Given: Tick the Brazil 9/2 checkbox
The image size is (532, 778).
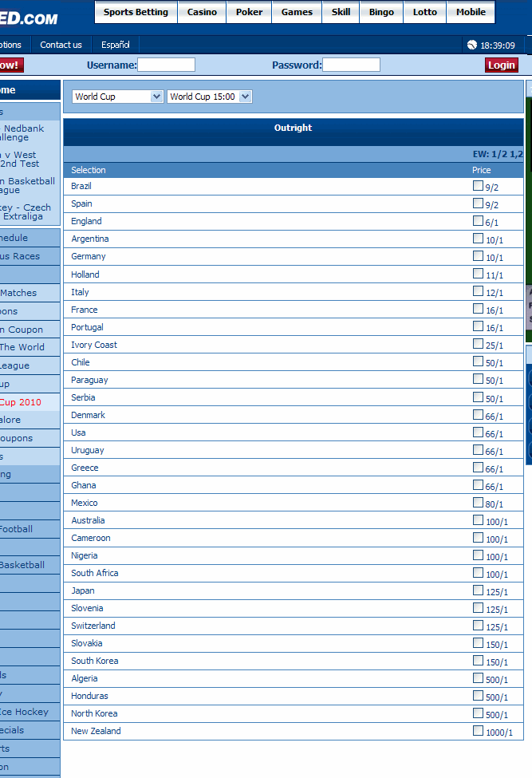Looking at the screenshot, I should click(478, 186).
